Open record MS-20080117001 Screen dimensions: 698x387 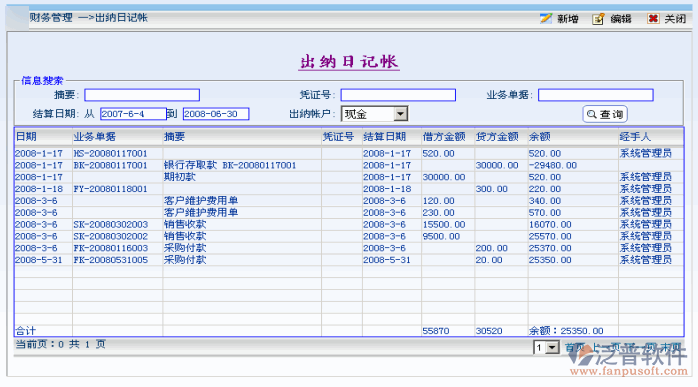point(110,154)
